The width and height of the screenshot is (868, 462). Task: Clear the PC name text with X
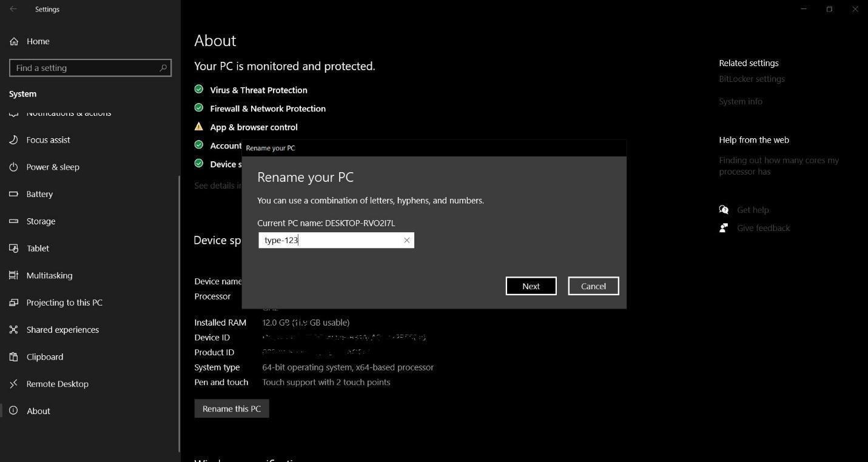tap(407, 241)
